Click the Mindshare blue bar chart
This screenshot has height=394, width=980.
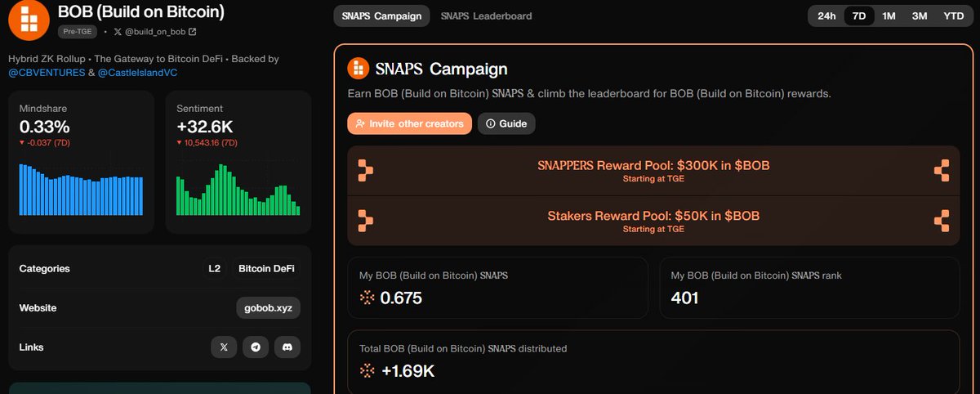tap(81, 190)
